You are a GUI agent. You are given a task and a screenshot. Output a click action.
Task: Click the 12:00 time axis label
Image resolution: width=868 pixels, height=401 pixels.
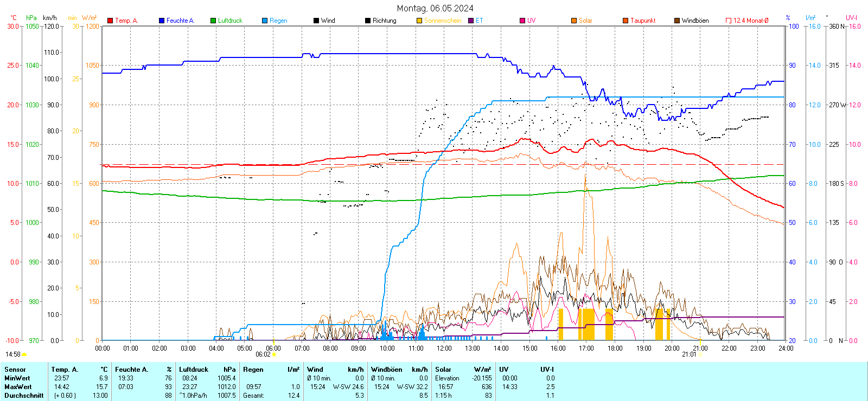pyautogui.click(x=444, y=348)
